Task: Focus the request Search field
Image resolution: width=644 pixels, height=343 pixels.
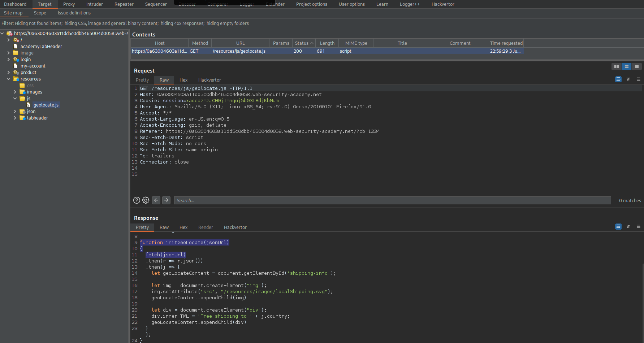Action: tap(392, 200)
